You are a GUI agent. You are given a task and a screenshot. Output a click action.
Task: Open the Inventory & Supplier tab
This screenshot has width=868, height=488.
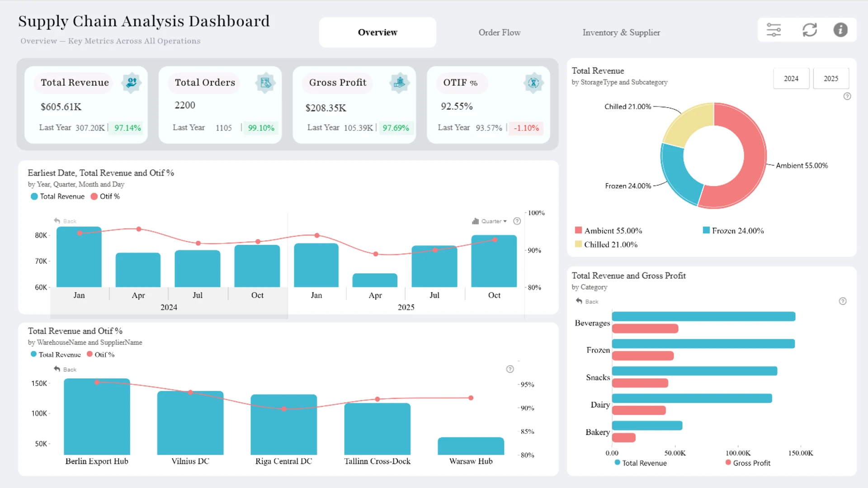pyautogui.click(x=621, y=33)
